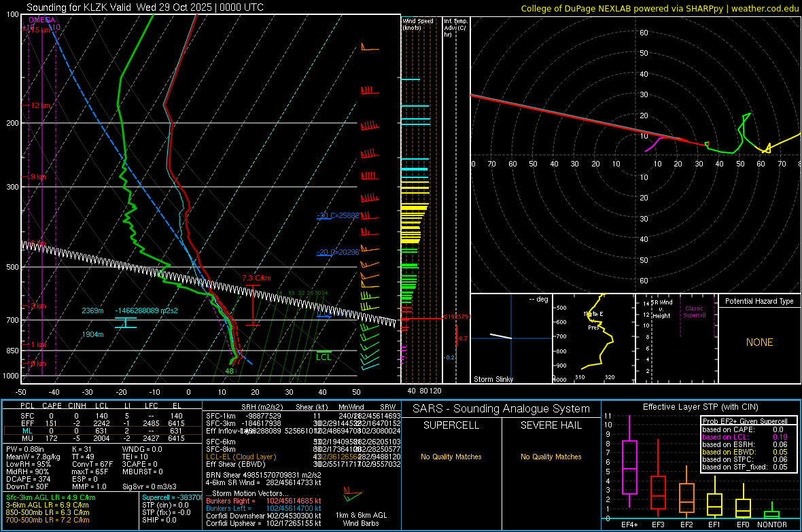Click 'No Quality Matches' under SUPERCELL
Image resolution: width=802 pixels, height=532 pixels.
pos(451,457)
